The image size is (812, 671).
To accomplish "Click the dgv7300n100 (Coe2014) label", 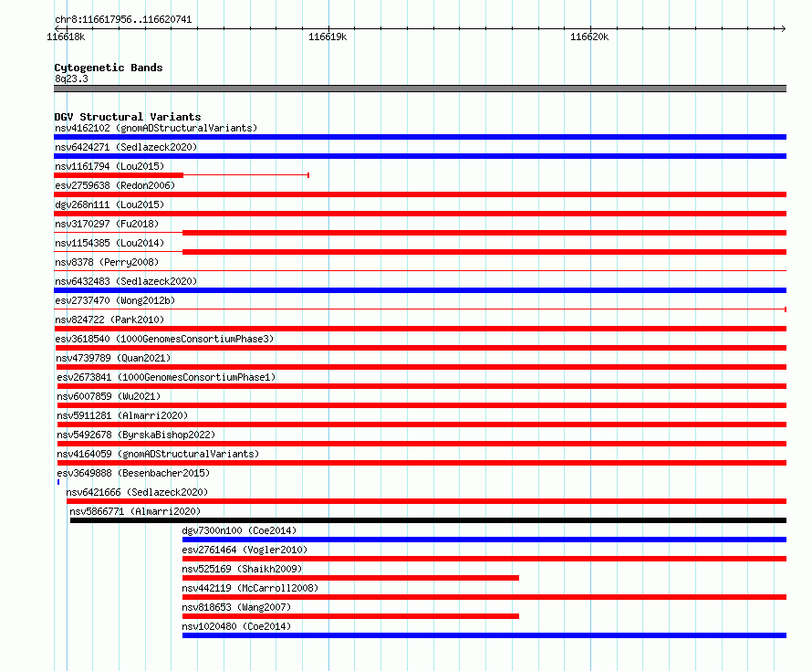I will [x=239, y=530].
